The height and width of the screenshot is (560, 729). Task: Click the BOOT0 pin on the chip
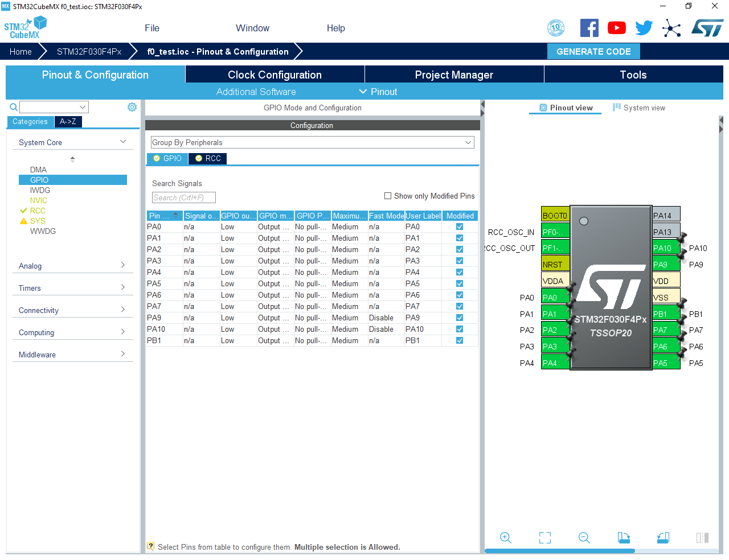click(x=555, y=215)
